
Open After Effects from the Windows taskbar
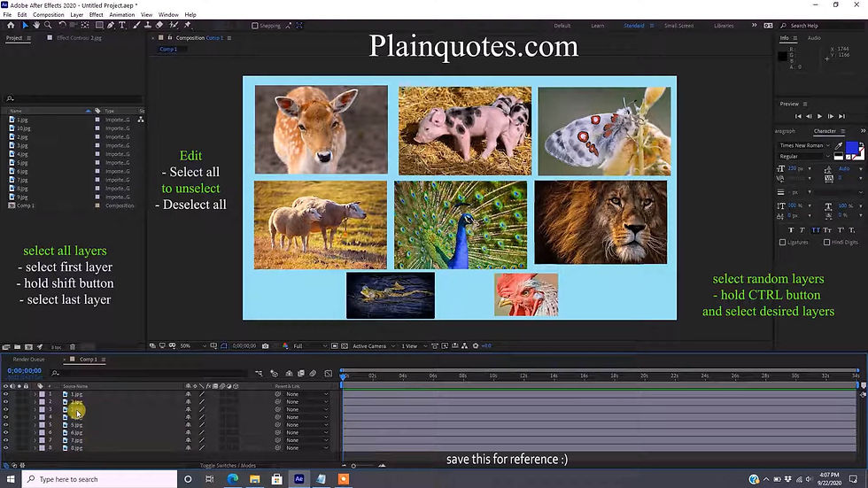pos(299,479)
